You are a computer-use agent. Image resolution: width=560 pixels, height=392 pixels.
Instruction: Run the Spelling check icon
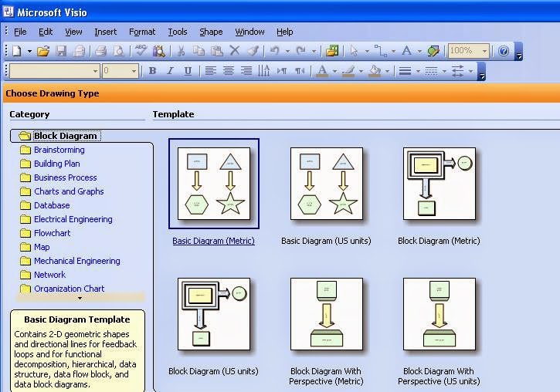tap(141, 50)
